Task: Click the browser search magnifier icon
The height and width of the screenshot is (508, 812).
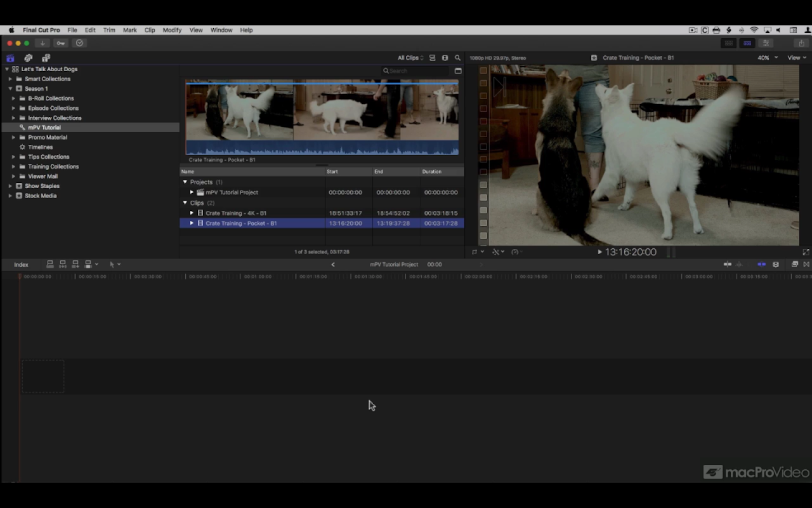Action: [457, 58]
